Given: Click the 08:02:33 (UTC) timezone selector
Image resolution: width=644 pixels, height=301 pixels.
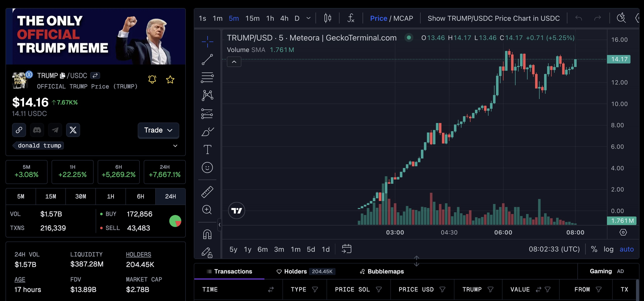Looking at the screenshot, I should point(554,249).
